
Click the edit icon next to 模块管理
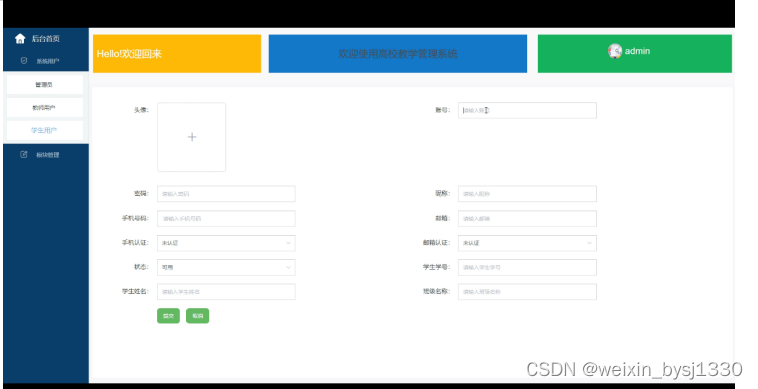coord(23,155)
